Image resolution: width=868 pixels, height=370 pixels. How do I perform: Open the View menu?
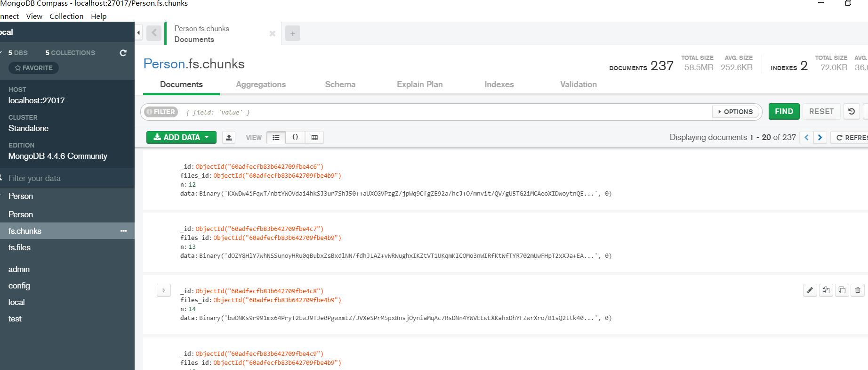[x=34, y=16]
